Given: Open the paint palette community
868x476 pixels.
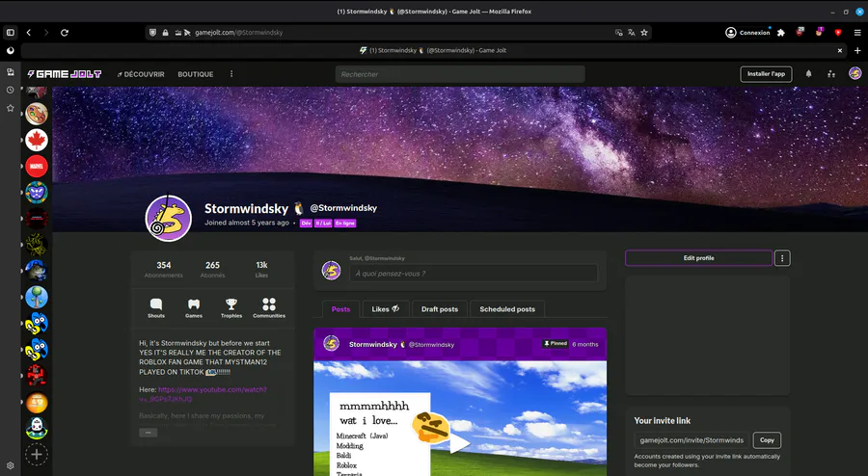Looking at the screenshot, I should pos(37,114).
